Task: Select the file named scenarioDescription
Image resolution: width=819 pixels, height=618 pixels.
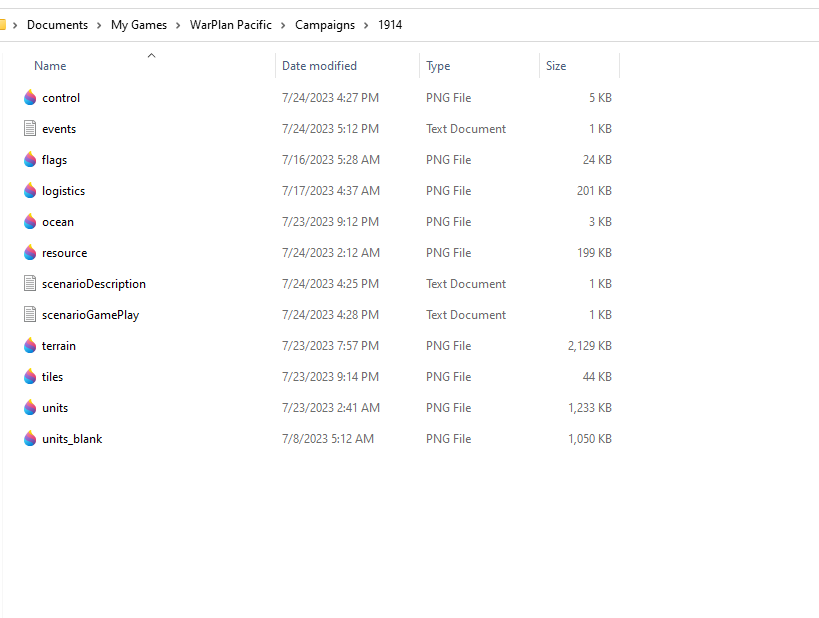Action: tap(94, 284)
